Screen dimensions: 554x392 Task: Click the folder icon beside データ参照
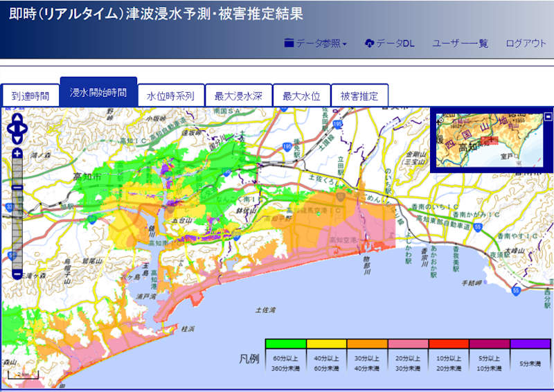289,43
